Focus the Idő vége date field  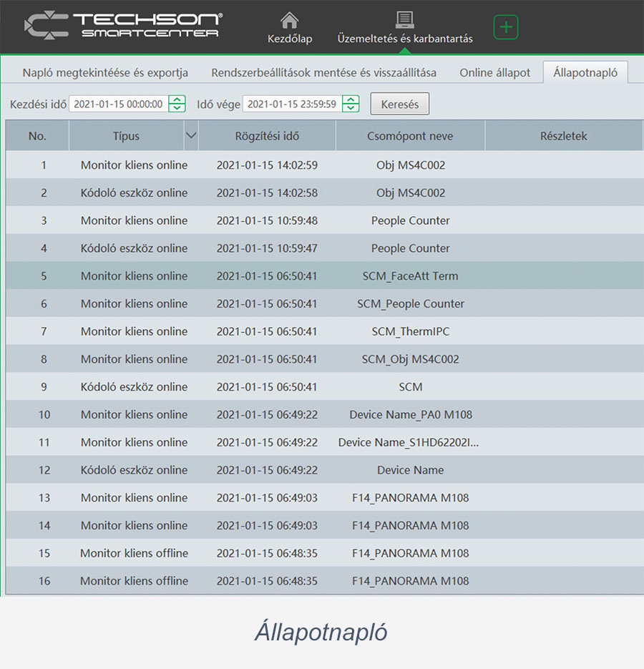292,104
